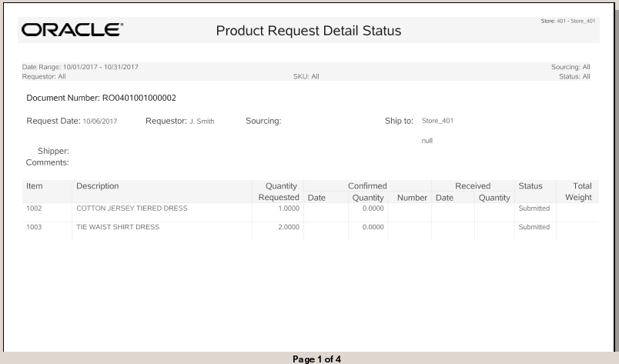Image resolution: width=619 pixels, height=364 pixels.
Task: Click the 'Sourcing: All' filter text
Action: pyautogui.click(x=570, y=67)
